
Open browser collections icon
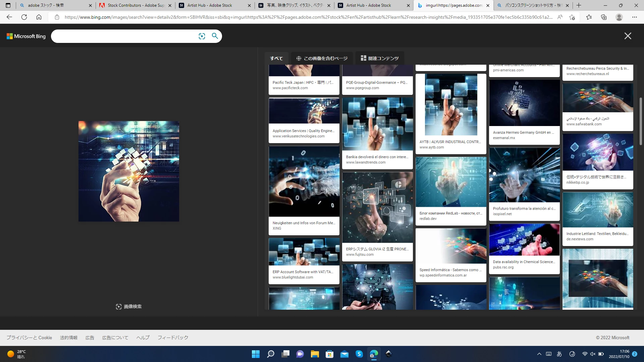pos(604,17)
